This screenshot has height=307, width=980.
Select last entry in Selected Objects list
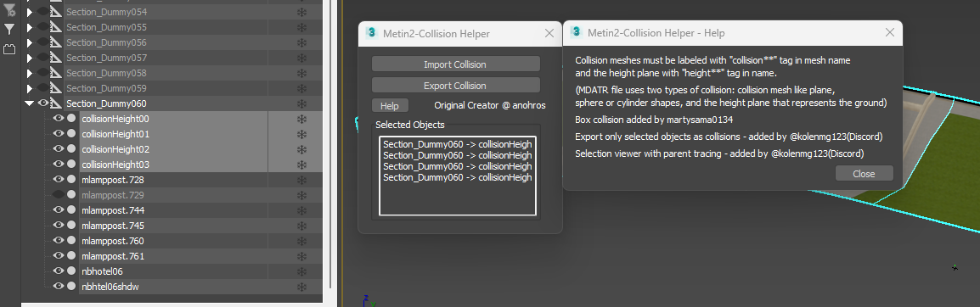point(458,177)
